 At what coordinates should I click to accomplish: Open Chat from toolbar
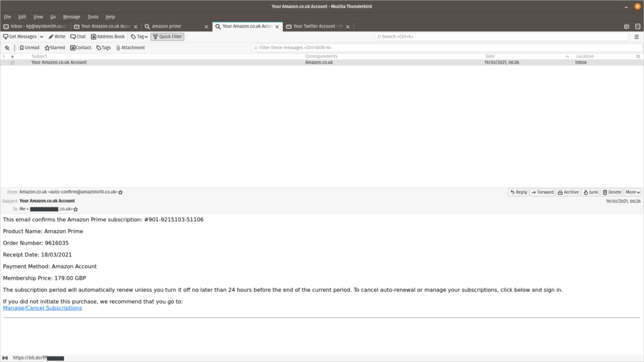pyautogui.click(x=78, y=36)
